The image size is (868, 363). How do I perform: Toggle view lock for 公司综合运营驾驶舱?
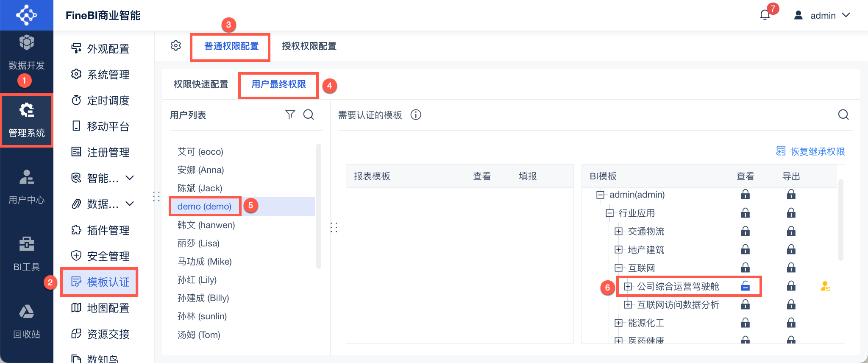(x=745, y=287)
